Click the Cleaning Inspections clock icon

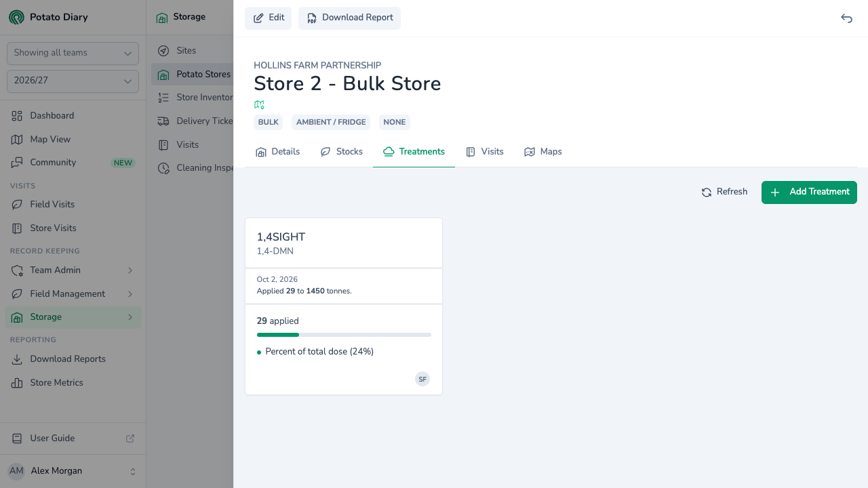[x=163, y=168]
